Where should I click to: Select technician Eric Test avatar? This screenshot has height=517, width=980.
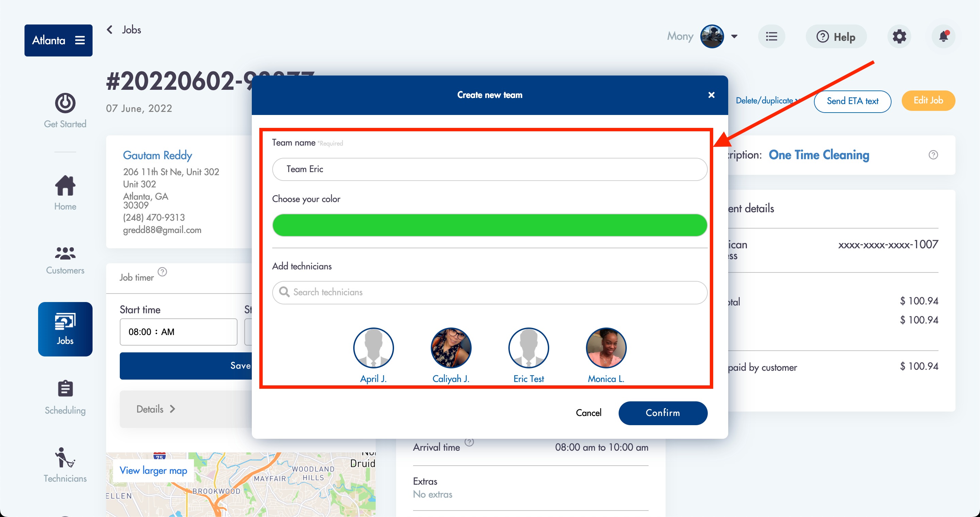click(528, 348)
